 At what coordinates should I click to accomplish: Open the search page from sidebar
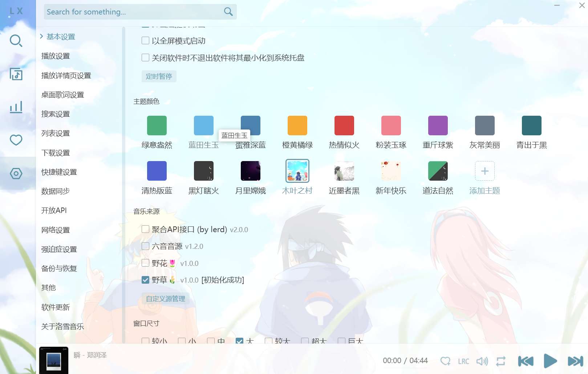click(16, 41)
